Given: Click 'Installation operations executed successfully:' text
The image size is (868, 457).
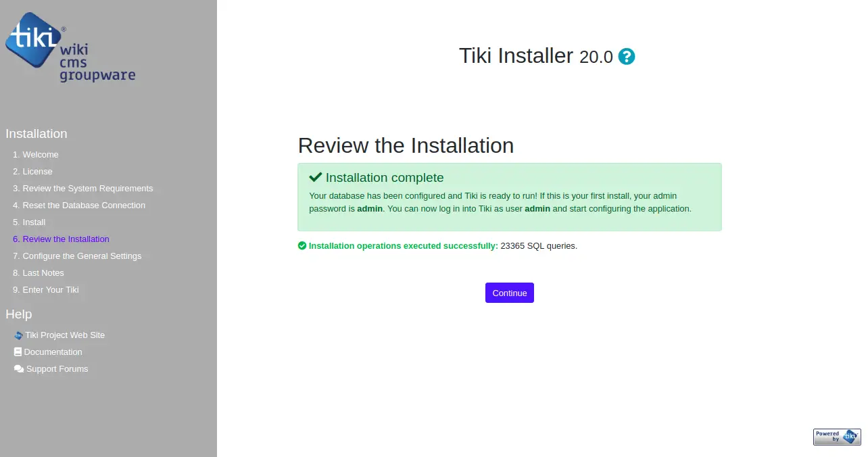Looking at the screenshot, I should [403, 246].
